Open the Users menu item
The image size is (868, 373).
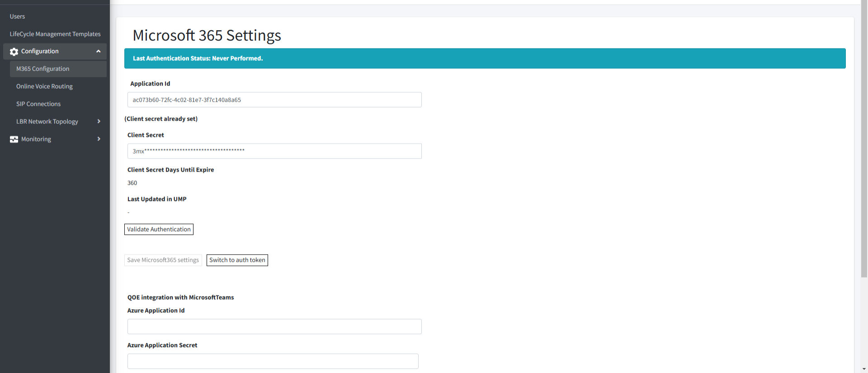click(x=18, y=17)
